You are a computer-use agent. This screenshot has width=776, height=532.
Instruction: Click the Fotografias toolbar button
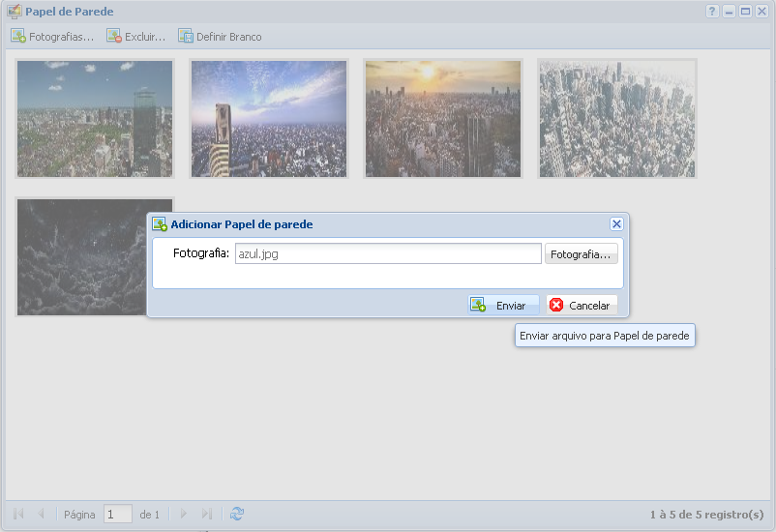coord(52,37)
